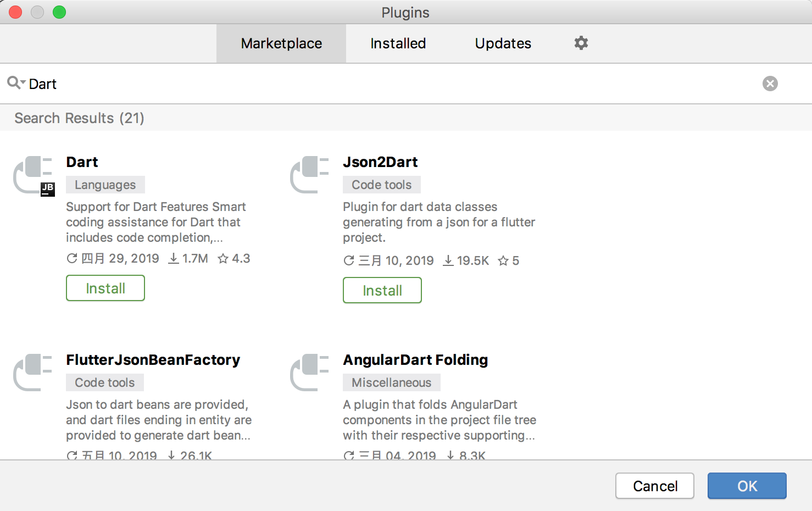Open the plugin settings gear menu
The height and width of the screenshot is (511, 812).
[581, 43]
